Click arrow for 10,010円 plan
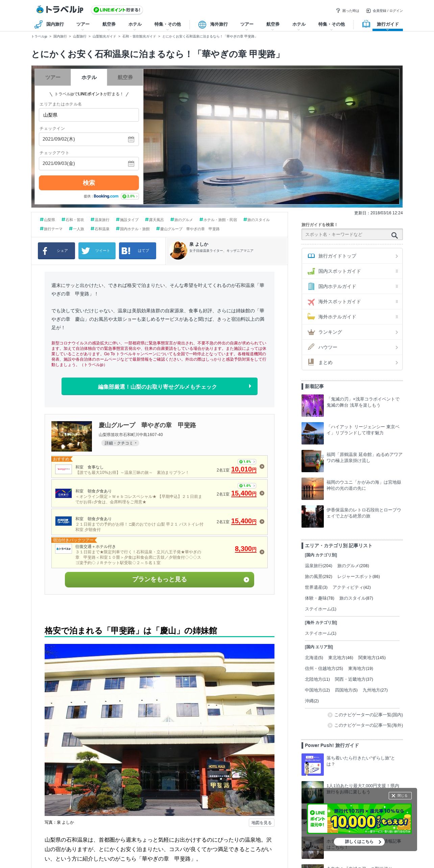The image size is (434, 868). [262, 466]
